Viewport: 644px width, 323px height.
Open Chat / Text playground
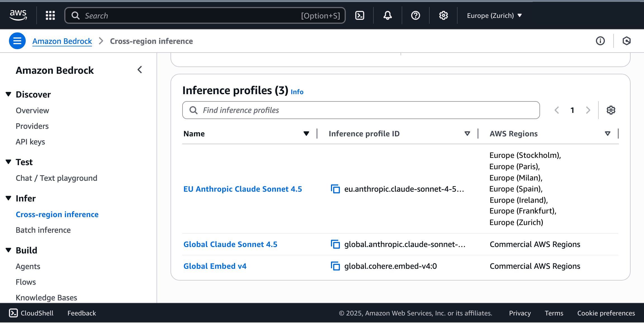pos(56,178)
